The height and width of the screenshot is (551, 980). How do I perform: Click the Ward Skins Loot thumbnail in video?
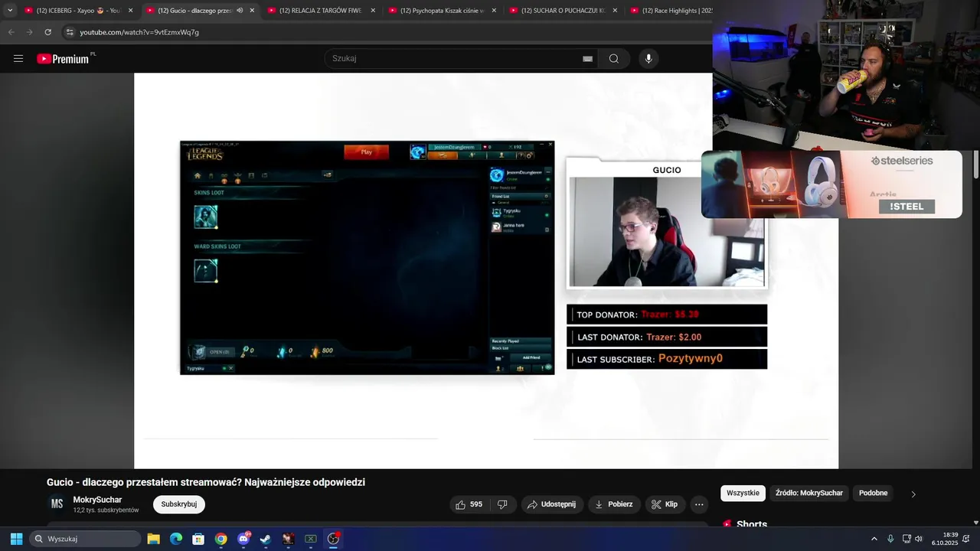[x=205, y=271]
